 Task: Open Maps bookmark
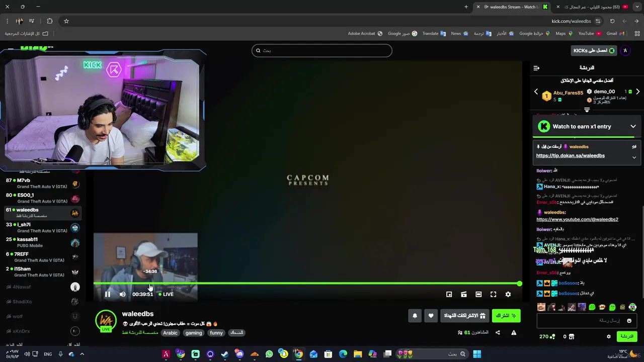point(564,34)
